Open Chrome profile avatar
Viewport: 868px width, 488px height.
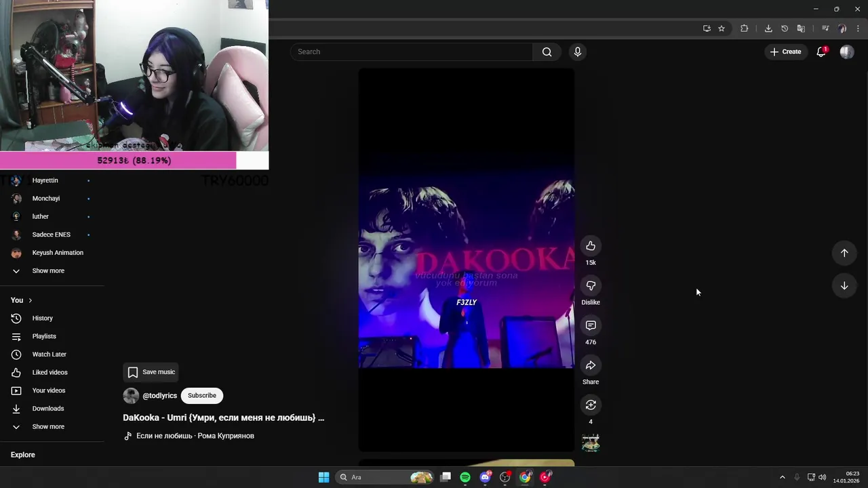[842, 28]
